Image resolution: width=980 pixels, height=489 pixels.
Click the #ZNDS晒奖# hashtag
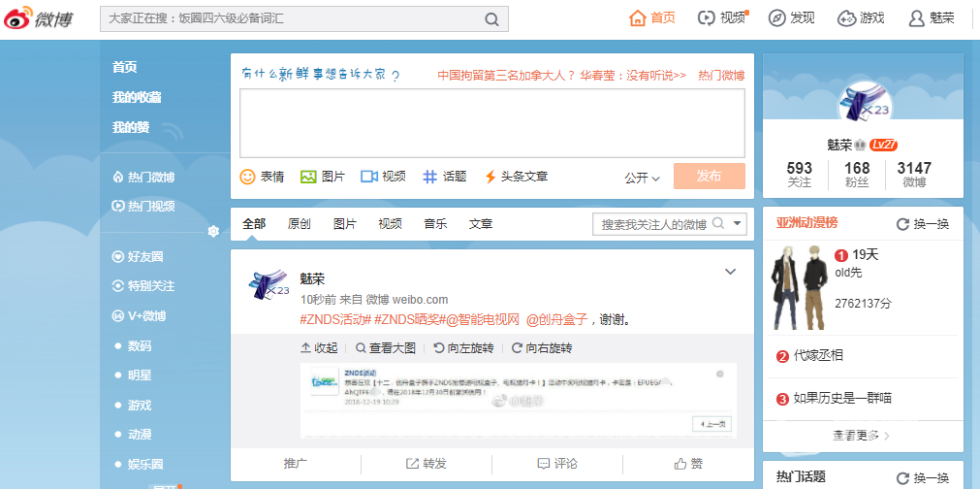click(409, 320)
